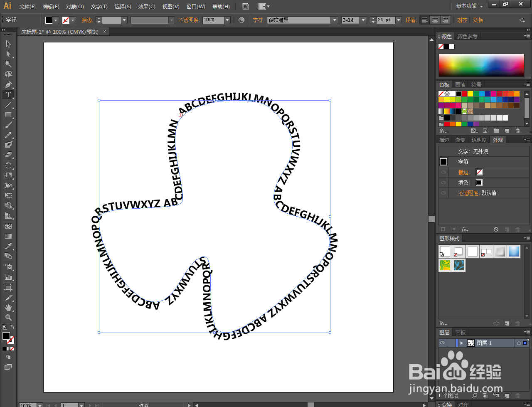The height and width of the screenshot is (407, 532).
Task: Click the fx add effect button
Action: (465, 229)
